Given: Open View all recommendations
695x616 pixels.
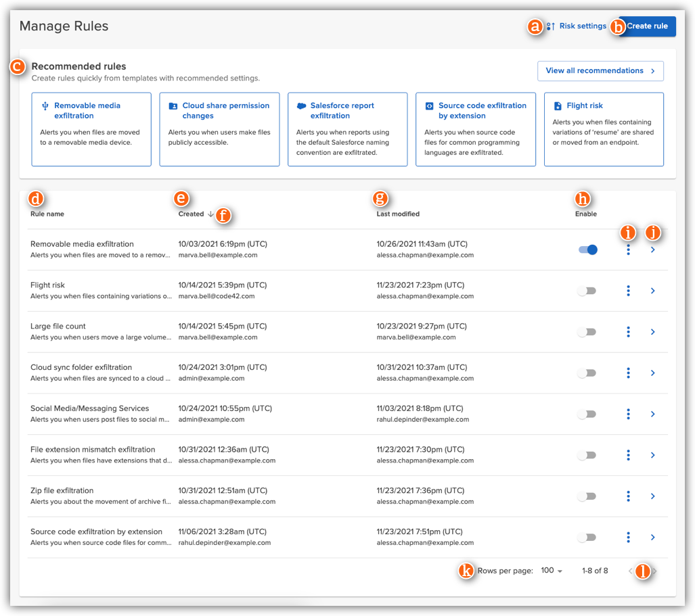Looking at the screenshot, I should 601,70.
